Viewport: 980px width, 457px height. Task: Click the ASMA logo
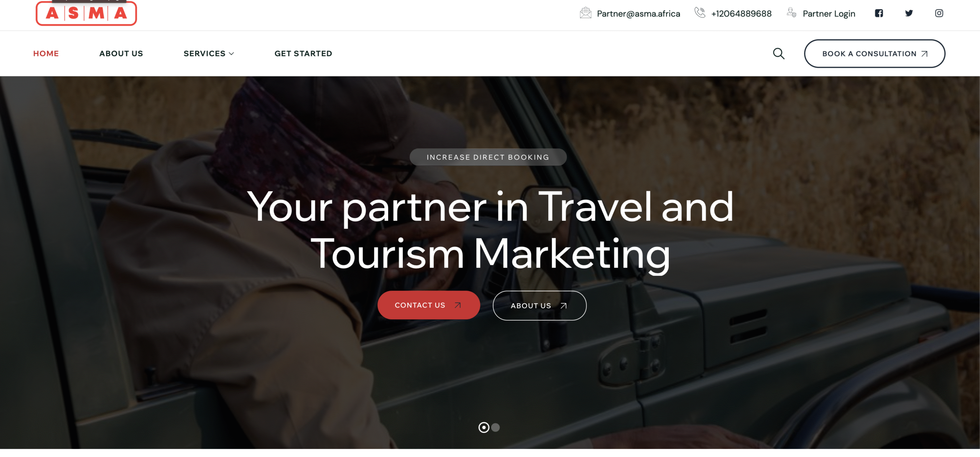coord(86,13)
